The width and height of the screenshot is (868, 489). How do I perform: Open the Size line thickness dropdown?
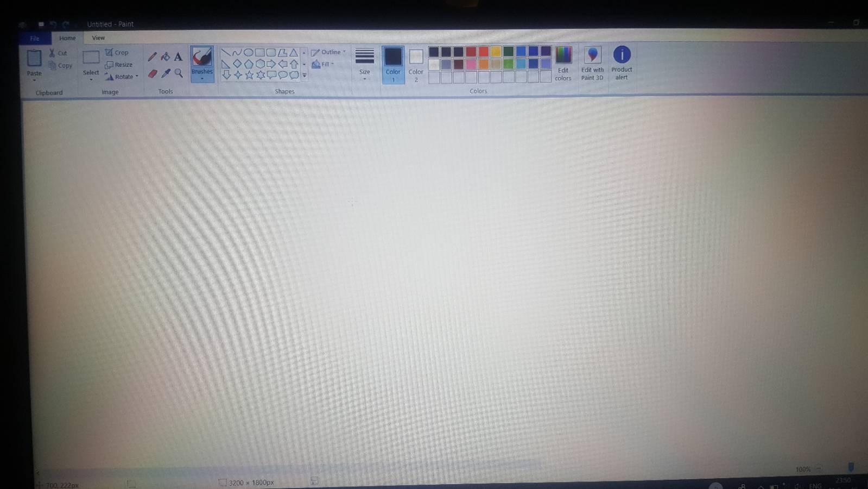pos(365,64)
